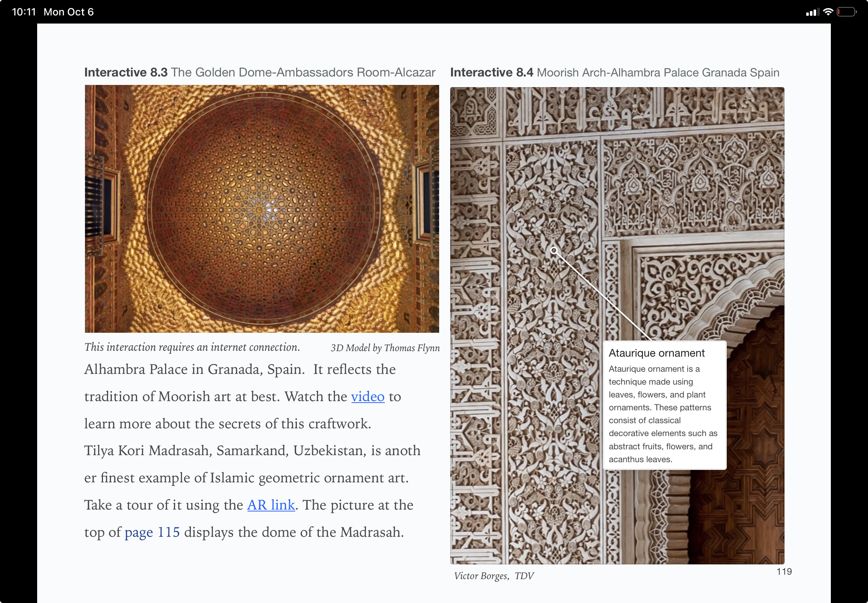Image resolution: width=868 pixels, height=603 pixels.
Task: Tap the cellular signal bars icon
Action: click(812, 13)
